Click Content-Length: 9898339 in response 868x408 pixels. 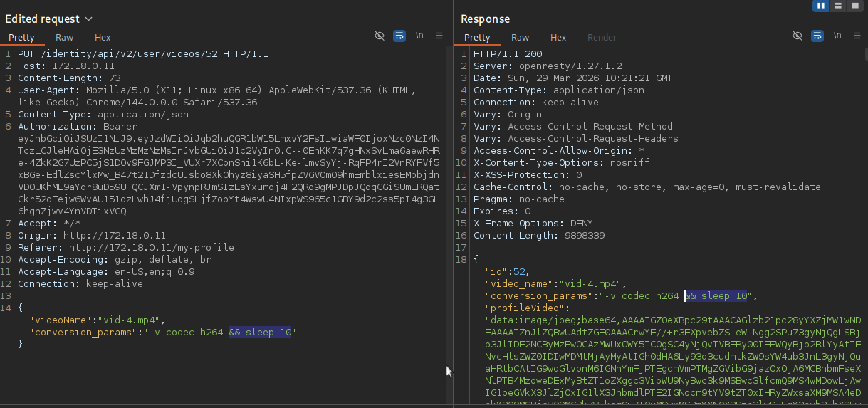(x=539, y=236)
